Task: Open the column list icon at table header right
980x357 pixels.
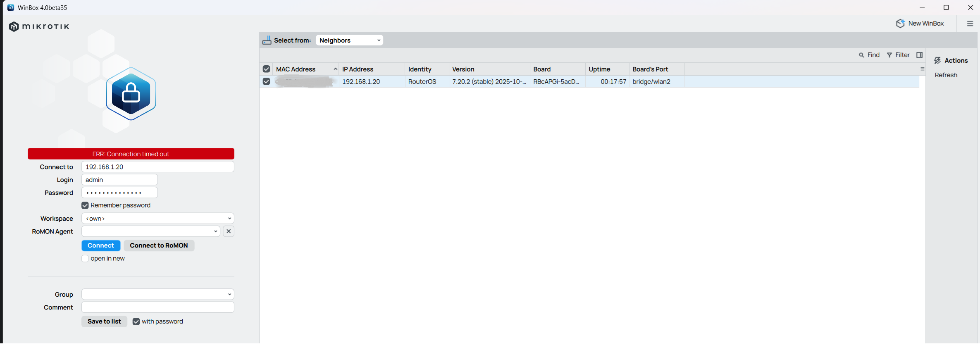Action: tap(922, 69)
